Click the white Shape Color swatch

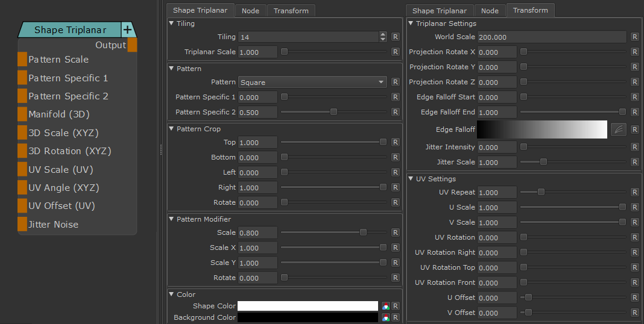tap(308, 307)
